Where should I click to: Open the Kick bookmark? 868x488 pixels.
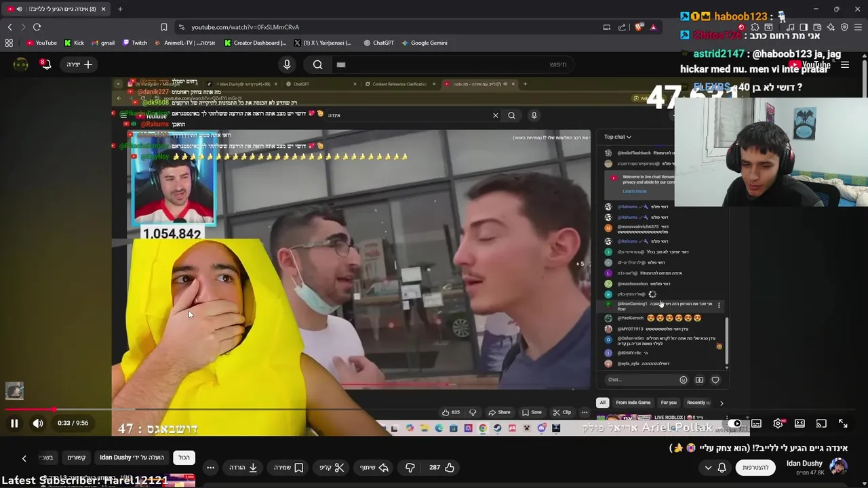coord(74,43)
